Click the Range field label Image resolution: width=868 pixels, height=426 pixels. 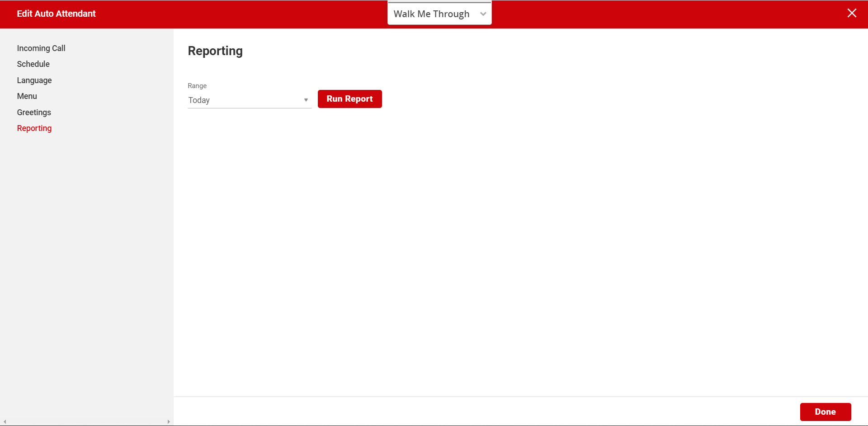197,85
